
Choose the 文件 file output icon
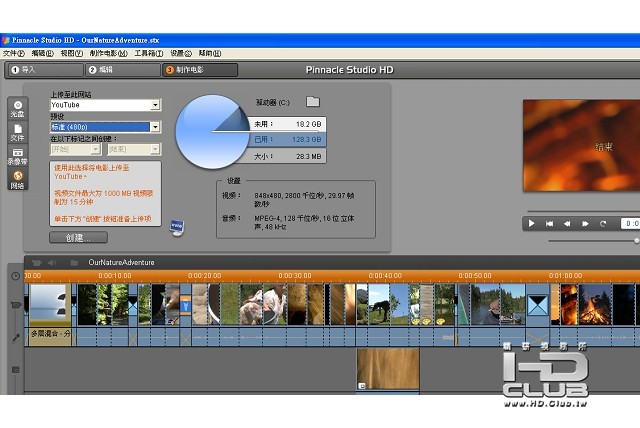click(x=18, y=133)
